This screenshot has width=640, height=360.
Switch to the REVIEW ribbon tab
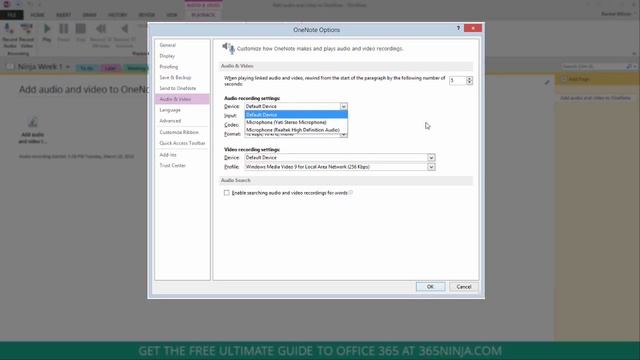point(147,15)
